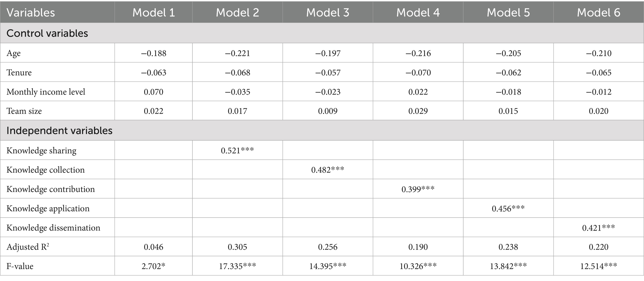Select the Knowledge dissemination value 0.421***
Screen dimensions: 644x281
pos(599,228)
